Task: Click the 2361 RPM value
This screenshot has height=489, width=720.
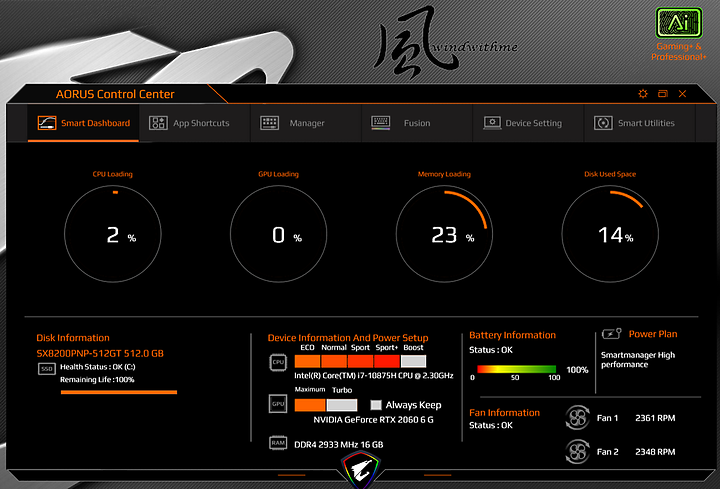Action: pos(655,418)
